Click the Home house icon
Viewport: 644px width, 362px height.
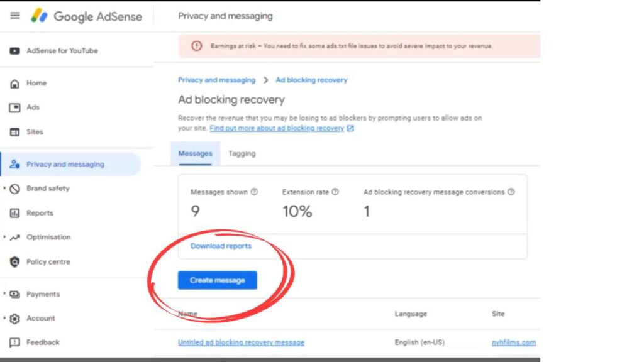15,84
